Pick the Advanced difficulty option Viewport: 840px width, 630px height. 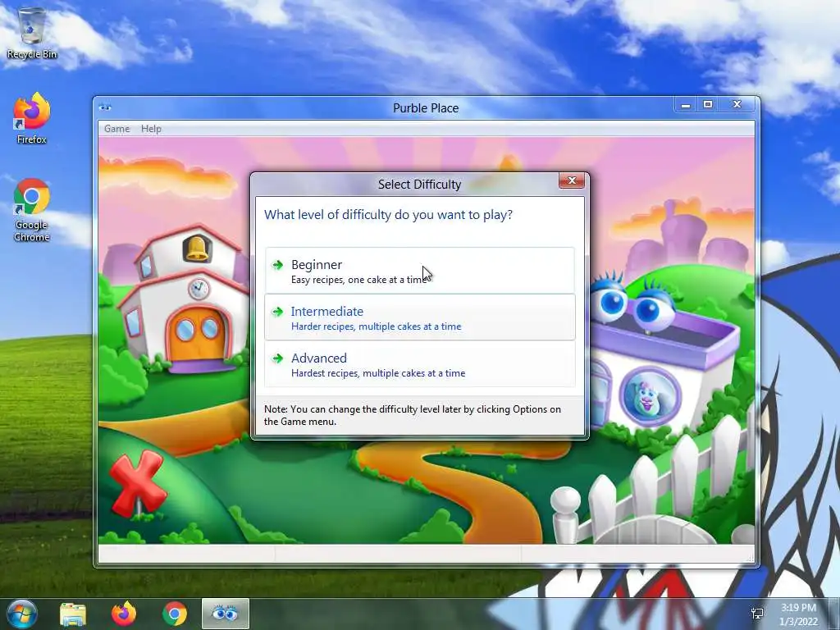[419, 363]
